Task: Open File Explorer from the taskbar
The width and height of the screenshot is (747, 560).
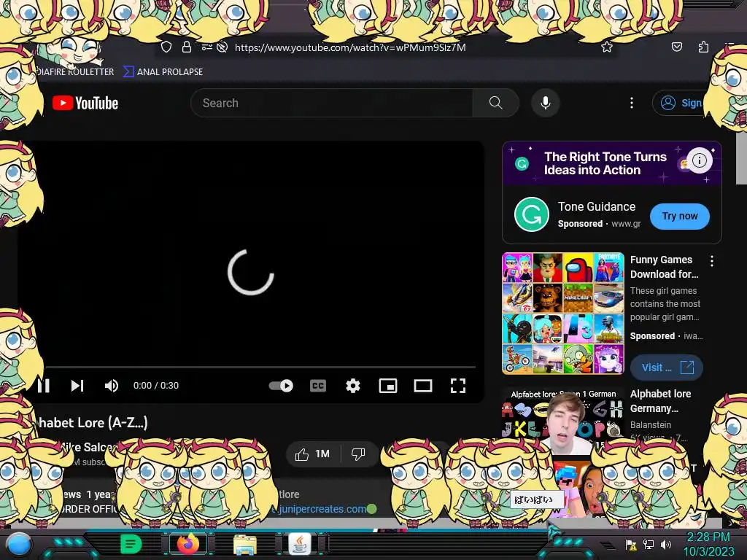Action: pos(245,545)
